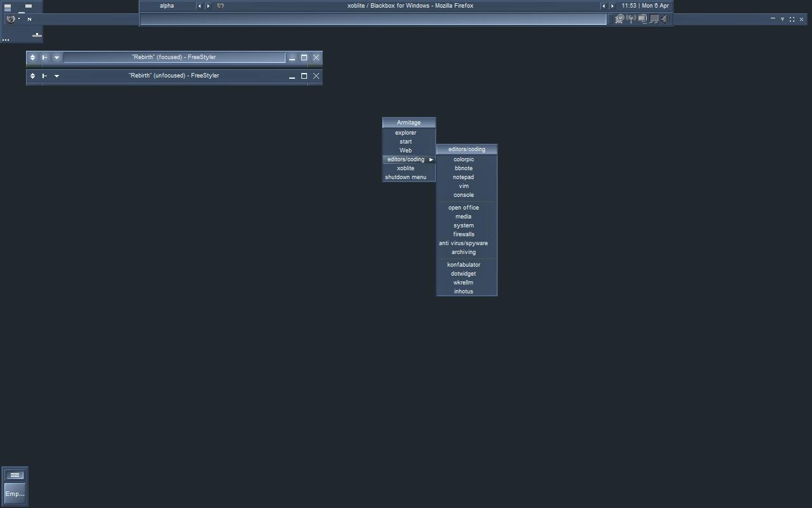Image resolution: width=812 pixels, height=508 pixels.
Task: Click the pin icon on the focused Rebirth window
Action: pyautogui.click(x=44, y=58)
